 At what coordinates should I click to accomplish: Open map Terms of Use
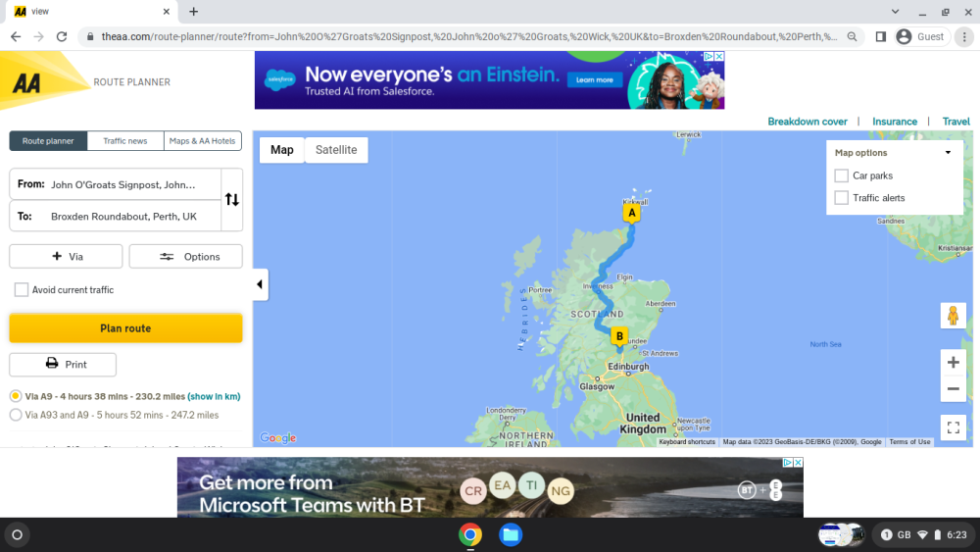point(909,442)
